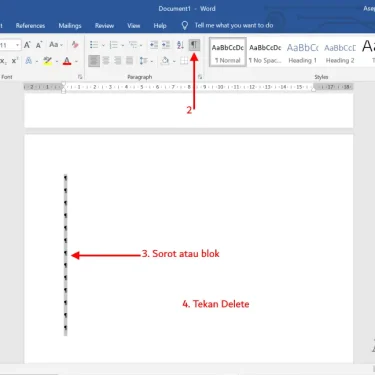The height and width of the screenshot is (375, 375).
Task: Expand the Bullets library dropdown arrow
Action: tap(103, 45)
